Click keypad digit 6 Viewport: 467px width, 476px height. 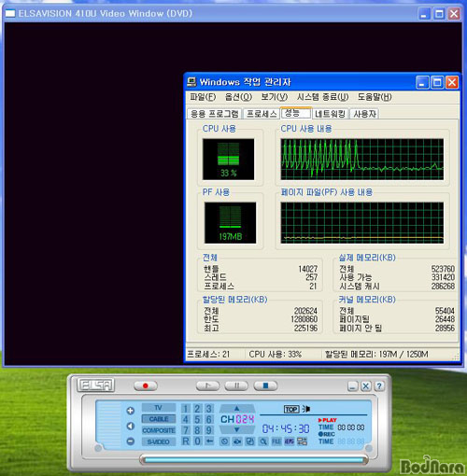click(209, 419)
